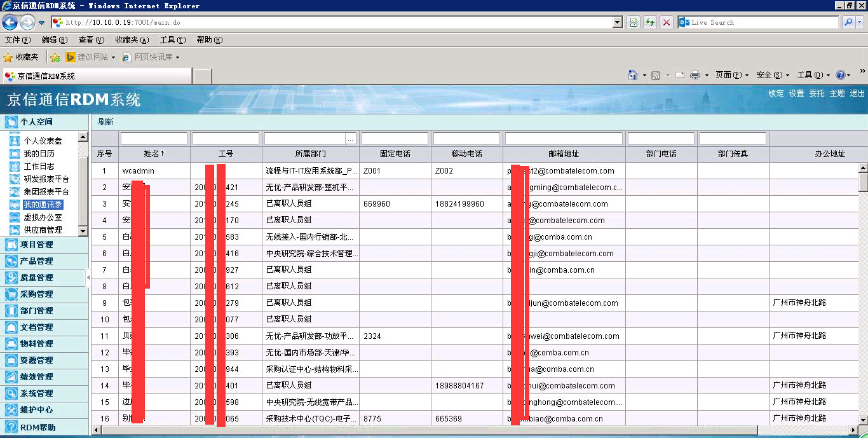The width and height of the screenshot is (868, 438).
Task: Click the blue help question mark icon
Action: click(841, 75)
